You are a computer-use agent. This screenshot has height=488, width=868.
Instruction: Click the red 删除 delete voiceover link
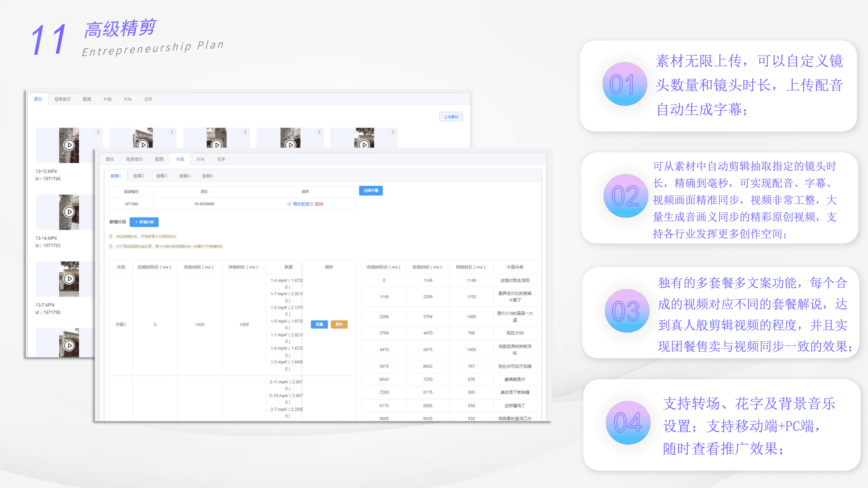(319, 204)
